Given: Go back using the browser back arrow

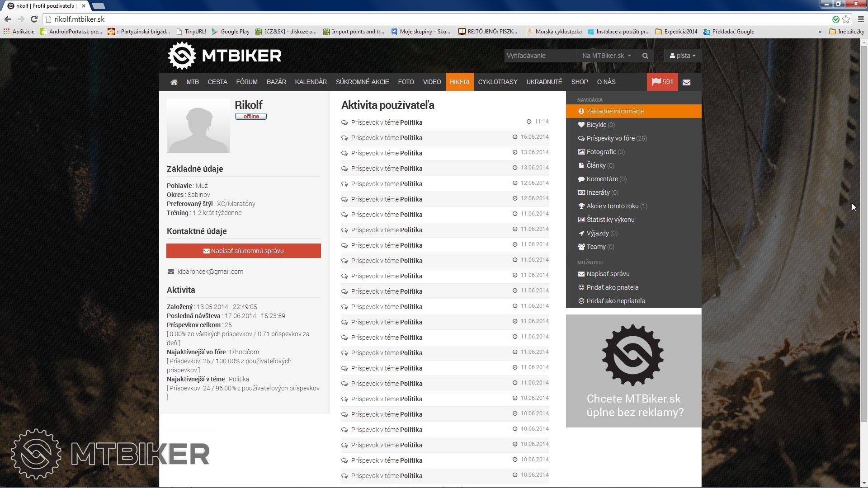Looking at the screenshot, I should coord(8,19).
